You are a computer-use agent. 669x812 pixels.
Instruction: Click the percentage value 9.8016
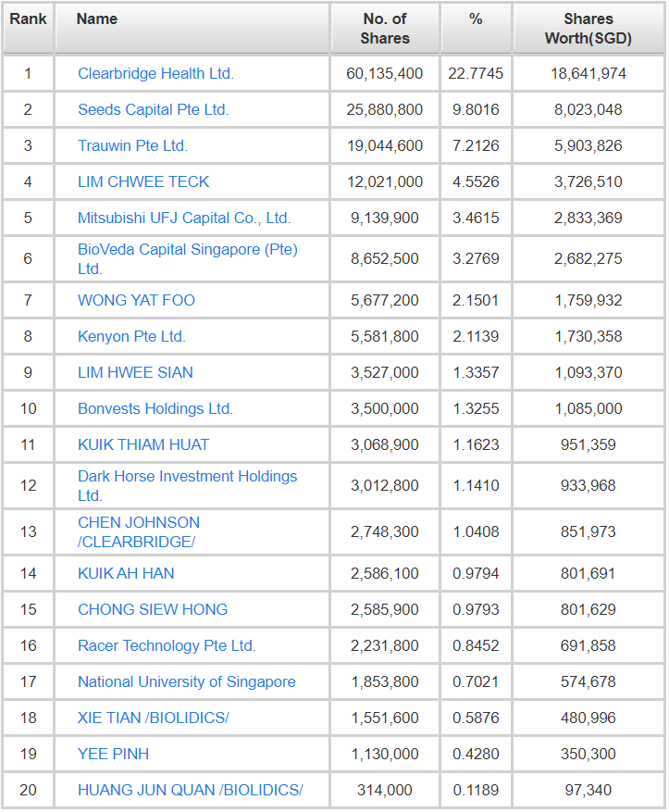coord(476,110)
